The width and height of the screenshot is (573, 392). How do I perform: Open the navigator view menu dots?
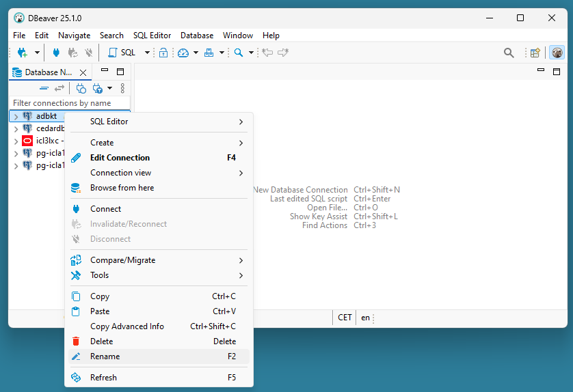pos(122,88)
